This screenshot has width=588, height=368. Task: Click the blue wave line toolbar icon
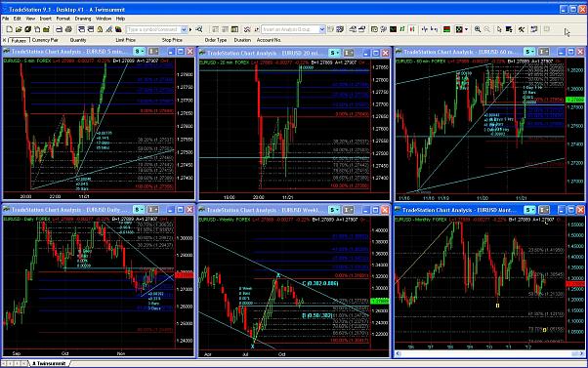(x=425, y=29)
